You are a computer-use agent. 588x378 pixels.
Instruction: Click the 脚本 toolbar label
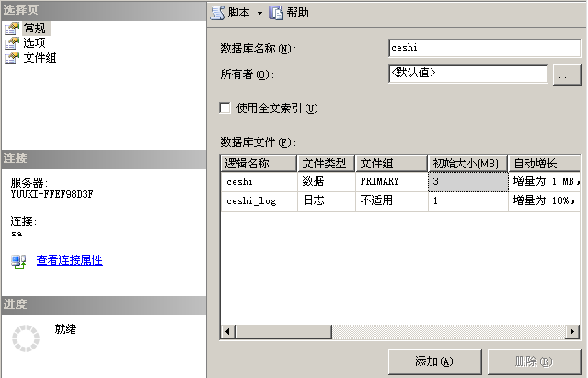(x=238, y=13)
